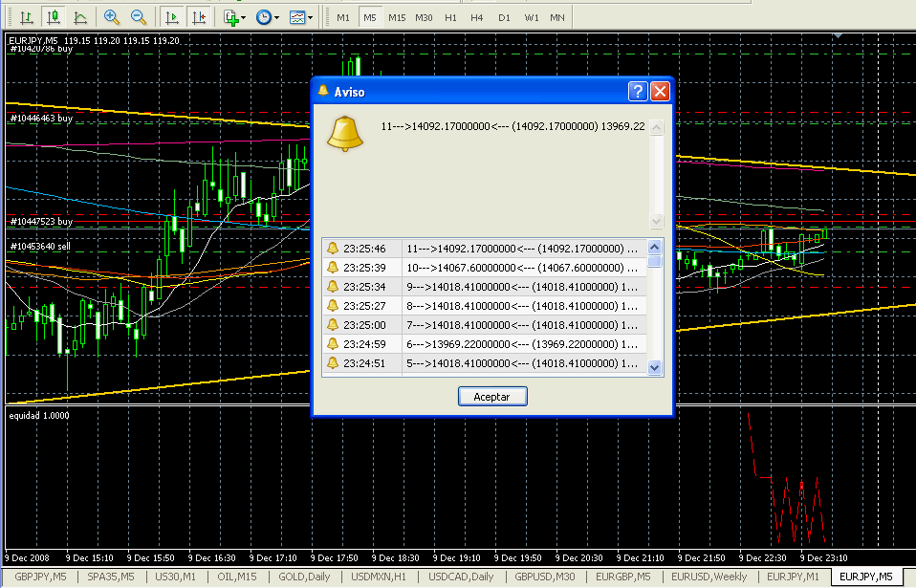Select the 23:24:59 alert row

click(x=484, y=344)
